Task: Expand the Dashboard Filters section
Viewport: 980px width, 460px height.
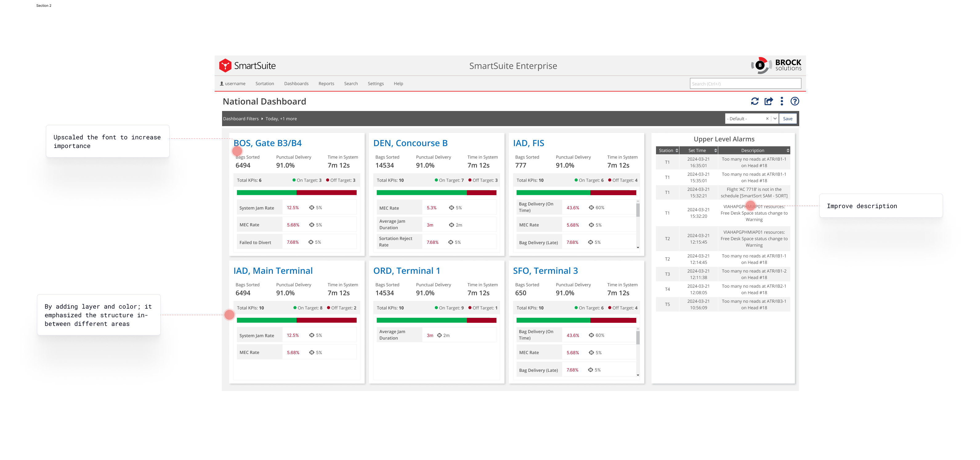Action: 241,119
